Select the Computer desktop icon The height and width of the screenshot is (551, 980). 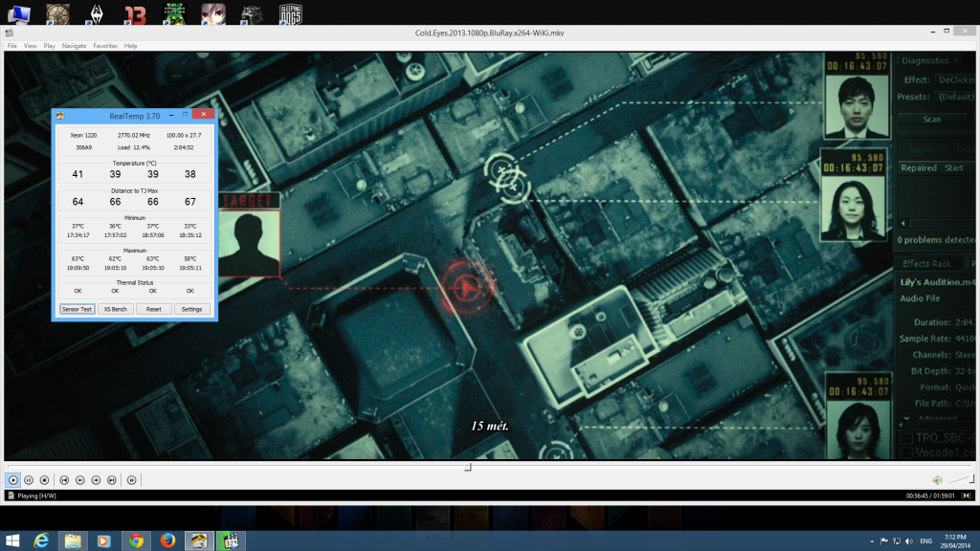point(18,13)
